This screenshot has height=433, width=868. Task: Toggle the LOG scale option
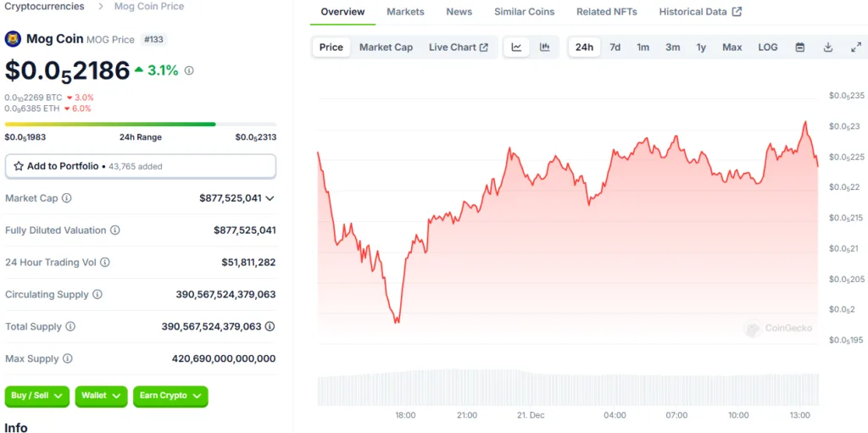(768, 47)
